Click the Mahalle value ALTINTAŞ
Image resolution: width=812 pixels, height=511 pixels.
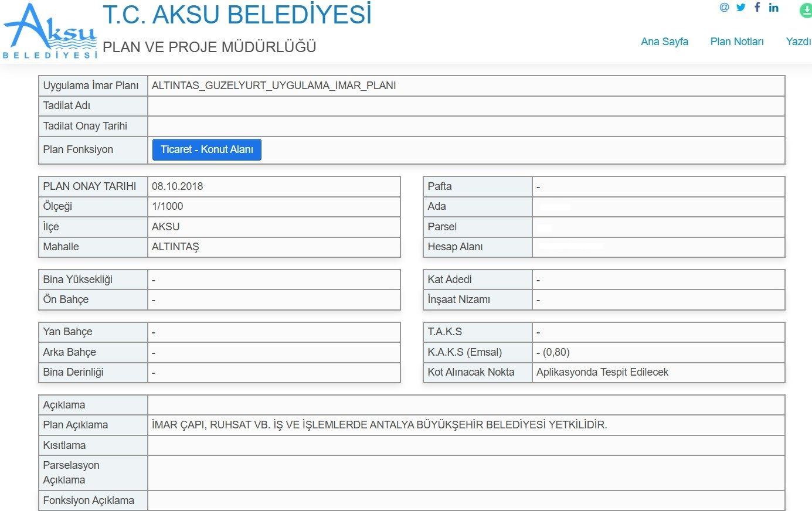pyautogui.click(x=175, y=247)
